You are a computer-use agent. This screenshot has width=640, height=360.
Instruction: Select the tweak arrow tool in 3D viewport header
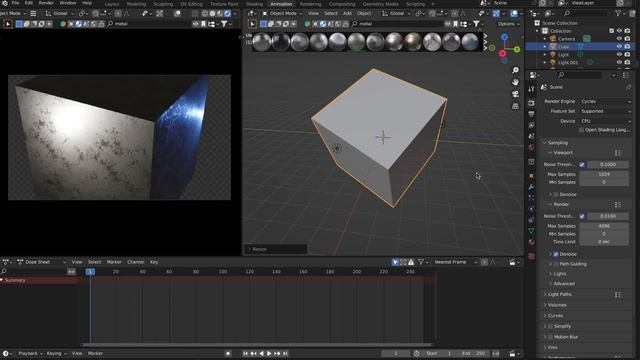click(x=252, y=24)
